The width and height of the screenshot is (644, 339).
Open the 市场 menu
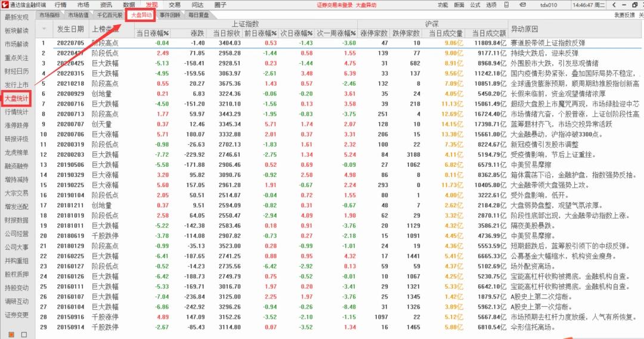pyautogui.click(x=83, y=5)
